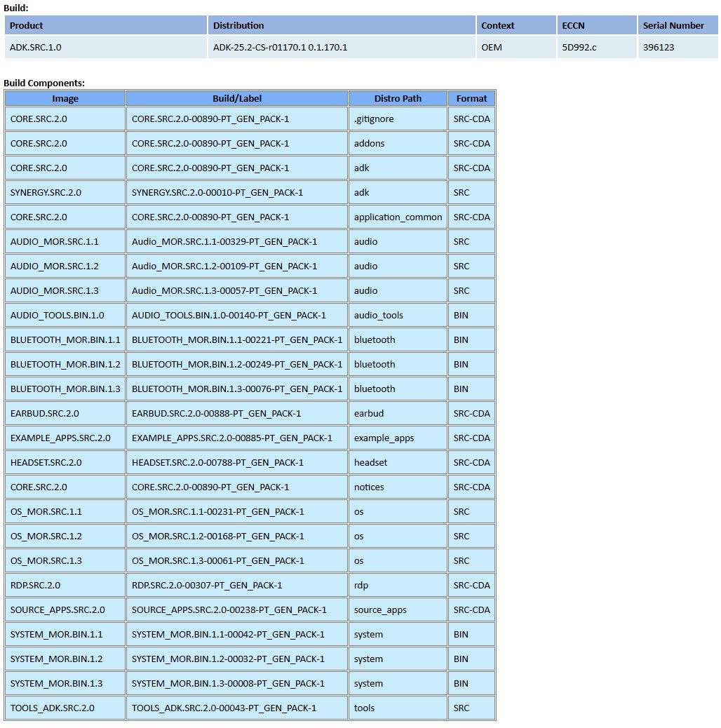This screenshot has width=721, height=728.
Task: Select the application_common distro path cell
Action: pyautogui.click(x=398, y=217)
